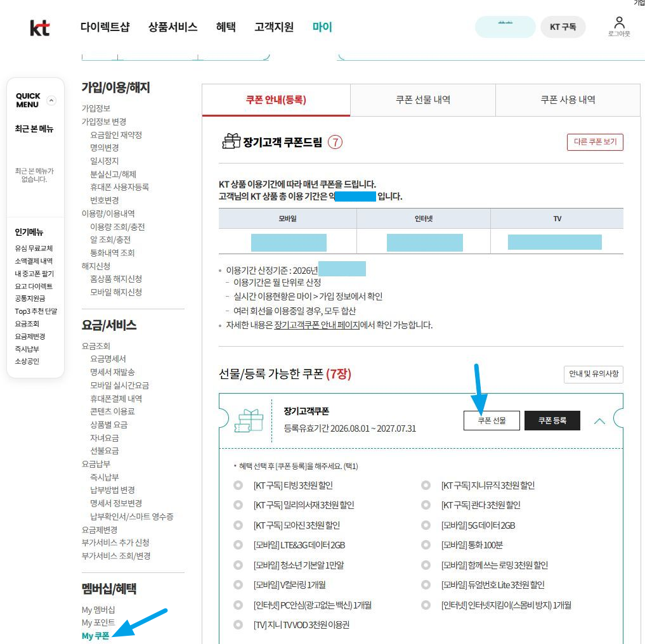The width and height of the screenshot is (645, 644).
Task: Open 가입정보 in sidebar
Action: [96, 108]
